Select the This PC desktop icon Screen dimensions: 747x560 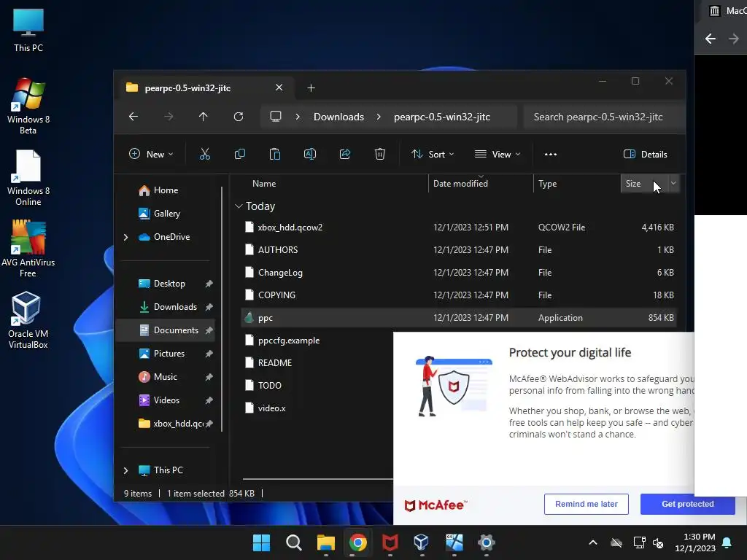tap(28, 30)
